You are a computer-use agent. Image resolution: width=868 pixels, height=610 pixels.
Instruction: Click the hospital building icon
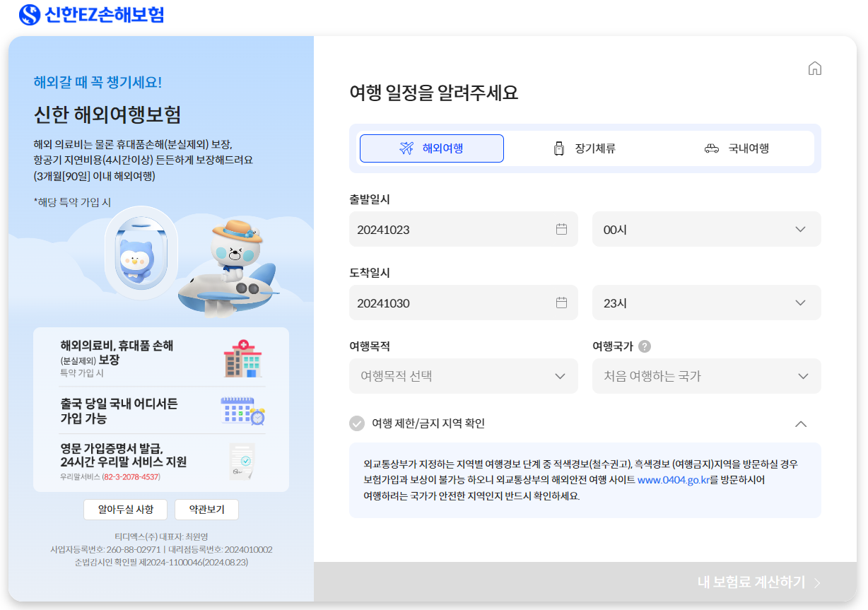tap(243, 358)
